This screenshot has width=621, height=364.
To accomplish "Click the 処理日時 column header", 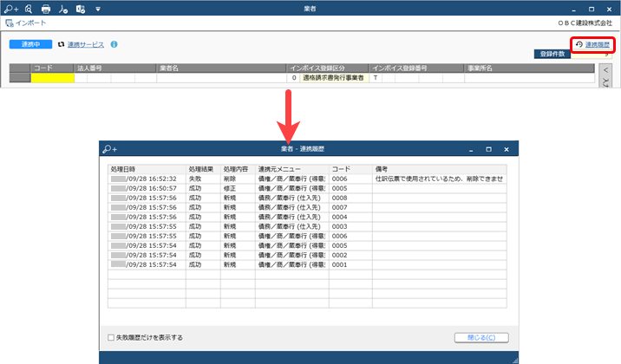I will pyautogui.click(x=147, y=169).
